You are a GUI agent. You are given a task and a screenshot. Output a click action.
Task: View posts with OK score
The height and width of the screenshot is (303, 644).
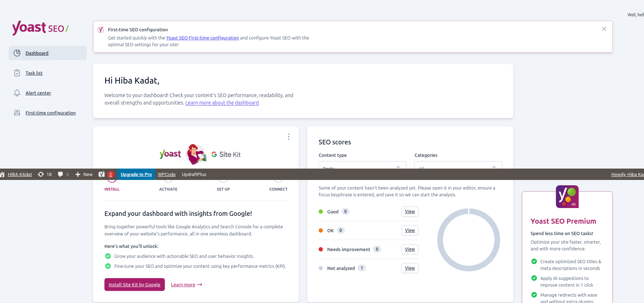pyautogui.click(x=410, y=230)
